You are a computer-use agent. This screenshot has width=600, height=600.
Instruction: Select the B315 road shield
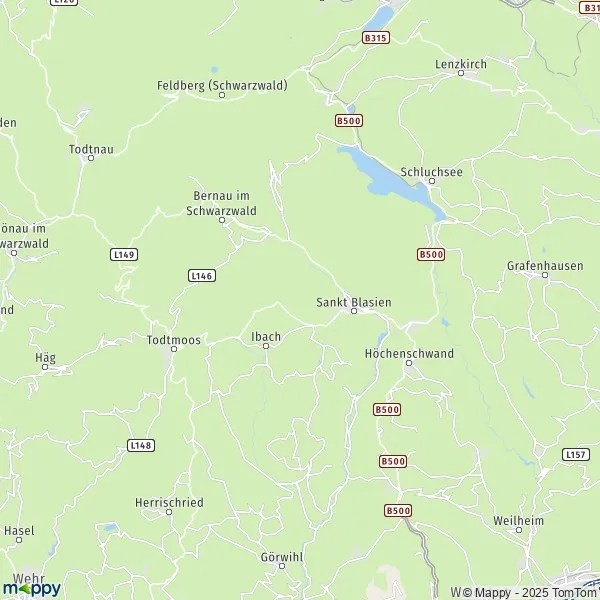click(x=376, y=38)
